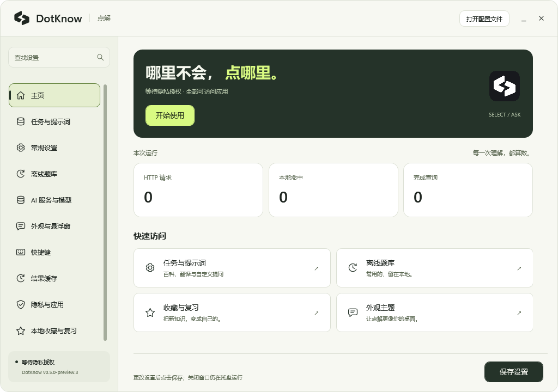Open the 快捷键 settings page
Viewport: 558px width, 392px height.
click(x=54, y=252)
